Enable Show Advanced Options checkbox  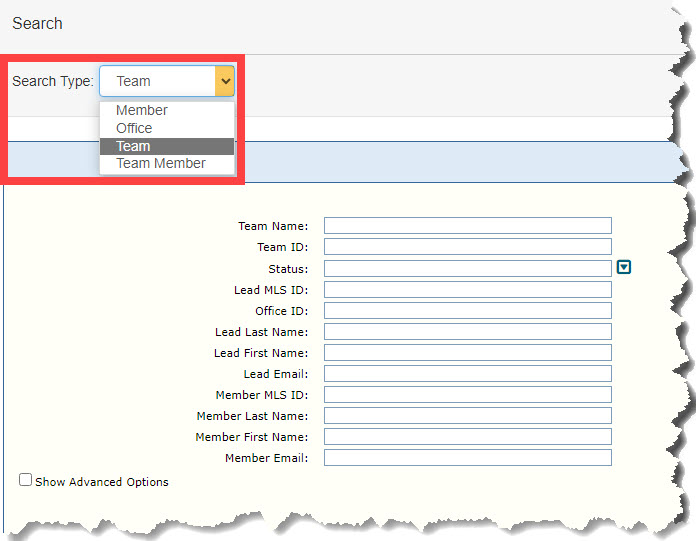coord(25,480)
